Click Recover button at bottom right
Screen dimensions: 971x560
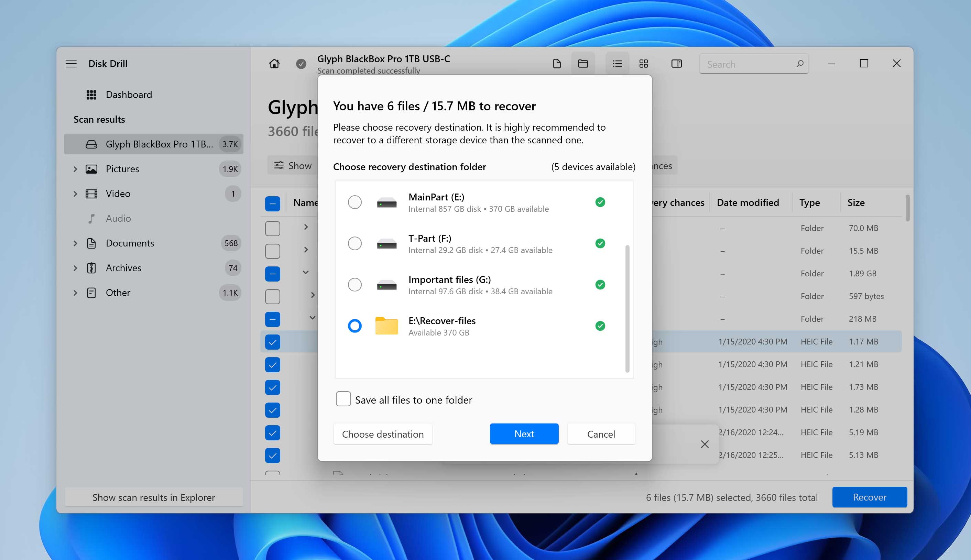pos(870,497)
